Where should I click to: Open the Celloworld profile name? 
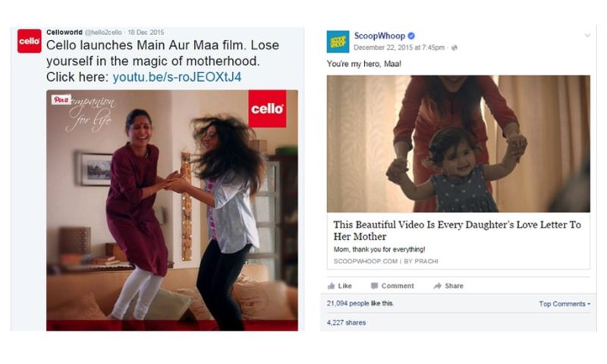[64, 32]
